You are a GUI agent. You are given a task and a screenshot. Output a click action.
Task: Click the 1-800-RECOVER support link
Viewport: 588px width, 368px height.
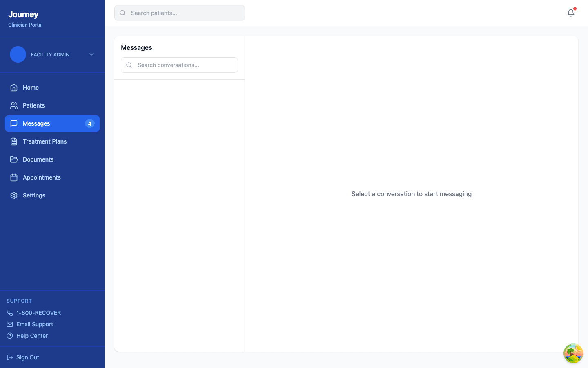pyautogui.click(x=39, y=312)
